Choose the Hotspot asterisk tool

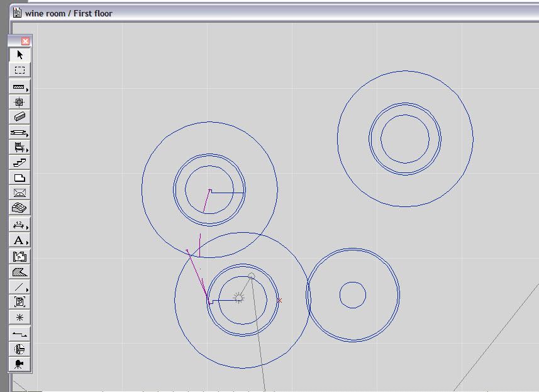(19, 317)
